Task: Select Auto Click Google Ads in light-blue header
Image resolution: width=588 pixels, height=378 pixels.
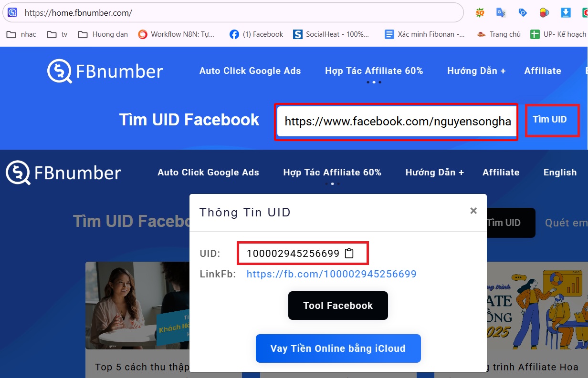Action: click(x=250, y=71)
